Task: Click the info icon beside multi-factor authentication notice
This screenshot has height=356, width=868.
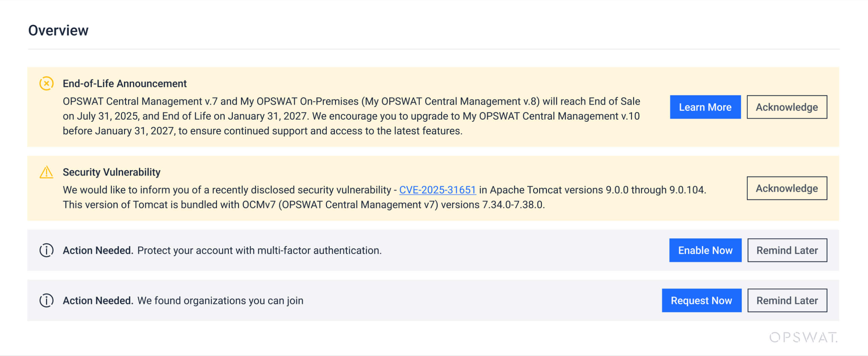Action: 46,250
